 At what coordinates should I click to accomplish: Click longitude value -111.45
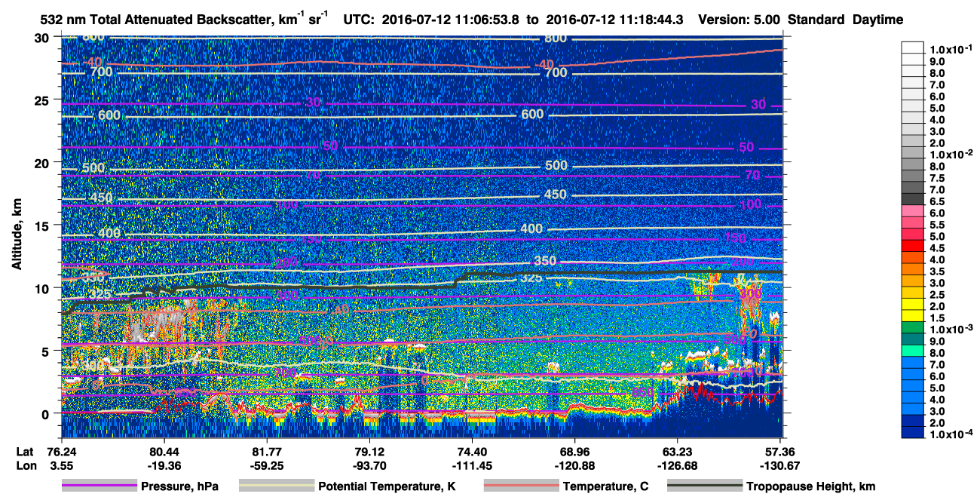tap(472, 465)
